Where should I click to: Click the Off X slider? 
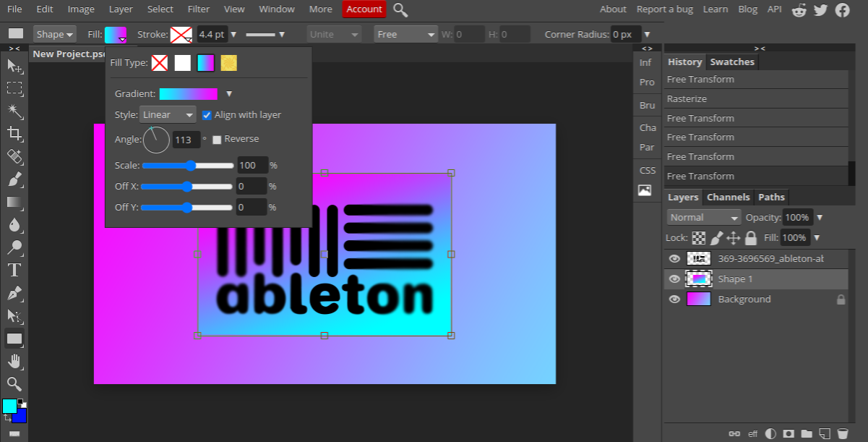click(188, 187)
